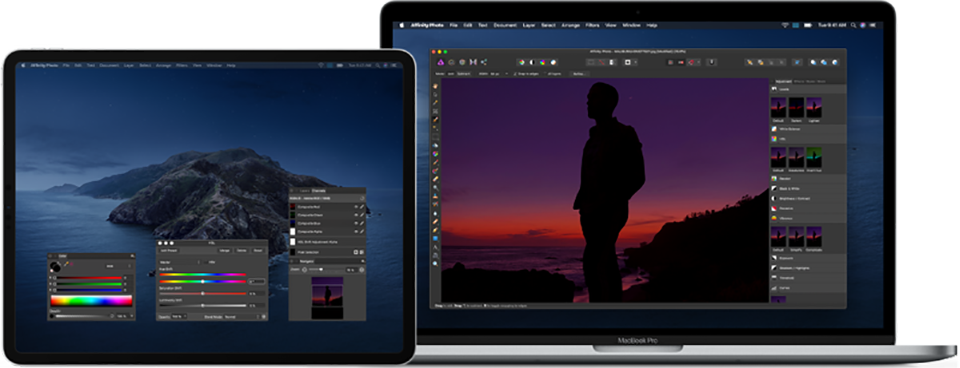Viewport: 960px width, 368px height.
Task: Select the Flood Select tool
Action: 435,128
